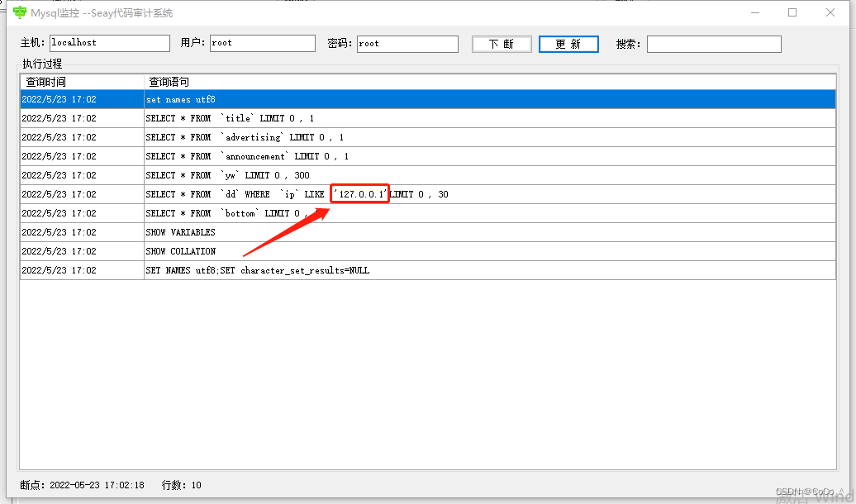Click the Seay app icon in title bar
Screen dimensions: 856x504
(20, 12)
